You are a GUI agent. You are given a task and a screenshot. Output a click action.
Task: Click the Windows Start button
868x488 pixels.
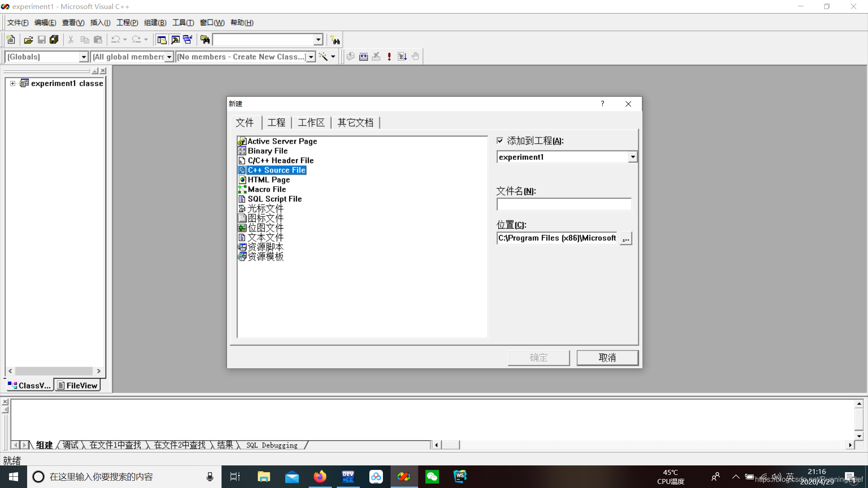point(14,477)
